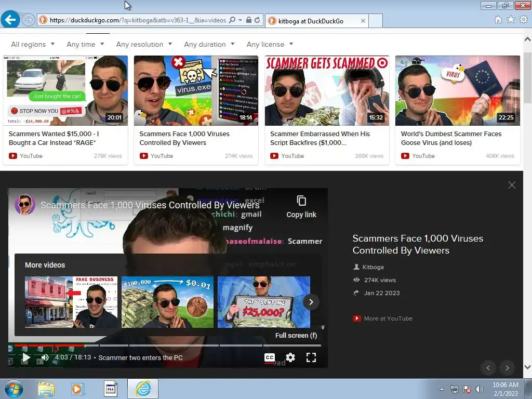Click More at YouTube link
Viewport: 532px width, 399px height.
388,318
